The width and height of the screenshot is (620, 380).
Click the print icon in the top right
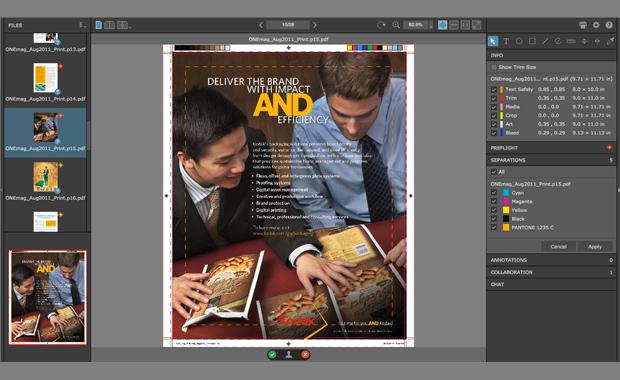[x=583, y=25]
